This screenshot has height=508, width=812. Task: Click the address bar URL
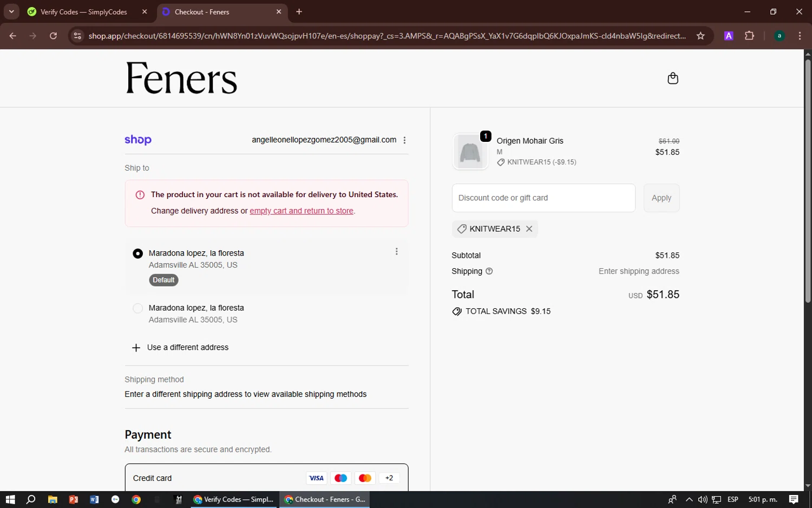point(387,36)
